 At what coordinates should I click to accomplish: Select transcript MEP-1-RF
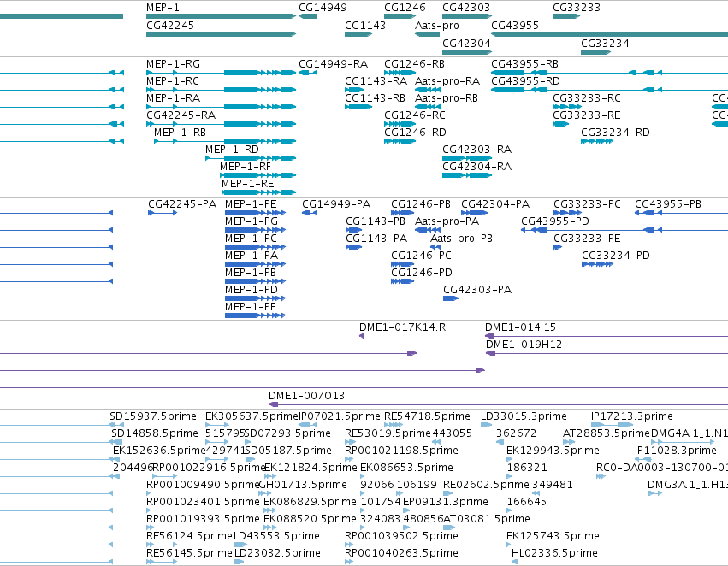(x=258, y=175)
